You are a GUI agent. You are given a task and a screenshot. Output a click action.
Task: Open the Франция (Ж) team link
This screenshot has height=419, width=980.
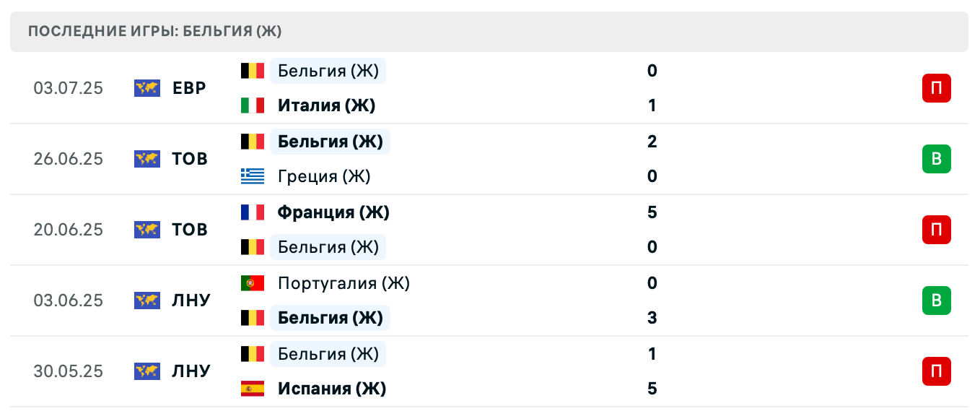333,212
